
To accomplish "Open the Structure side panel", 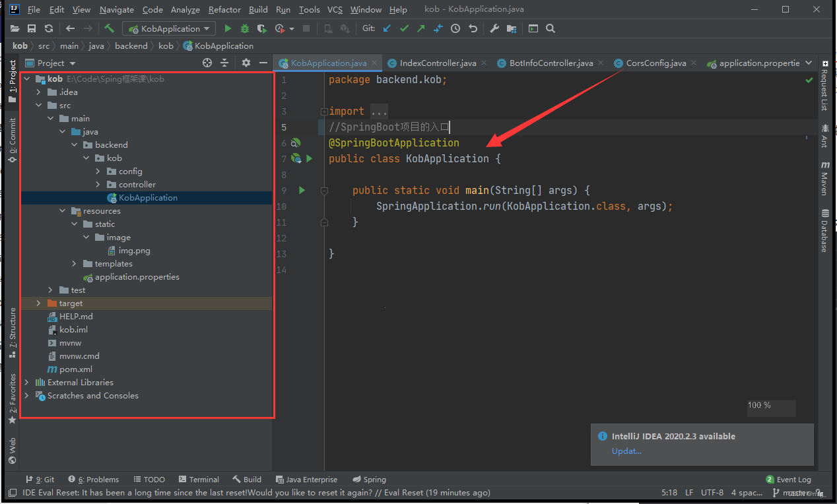I will tap(13, 333).
